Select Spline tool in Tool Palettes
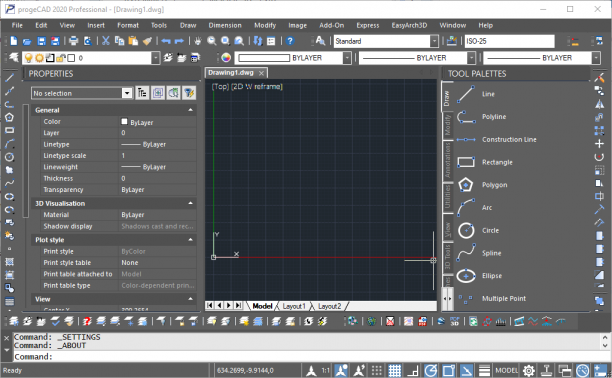 tap(466, 253)
